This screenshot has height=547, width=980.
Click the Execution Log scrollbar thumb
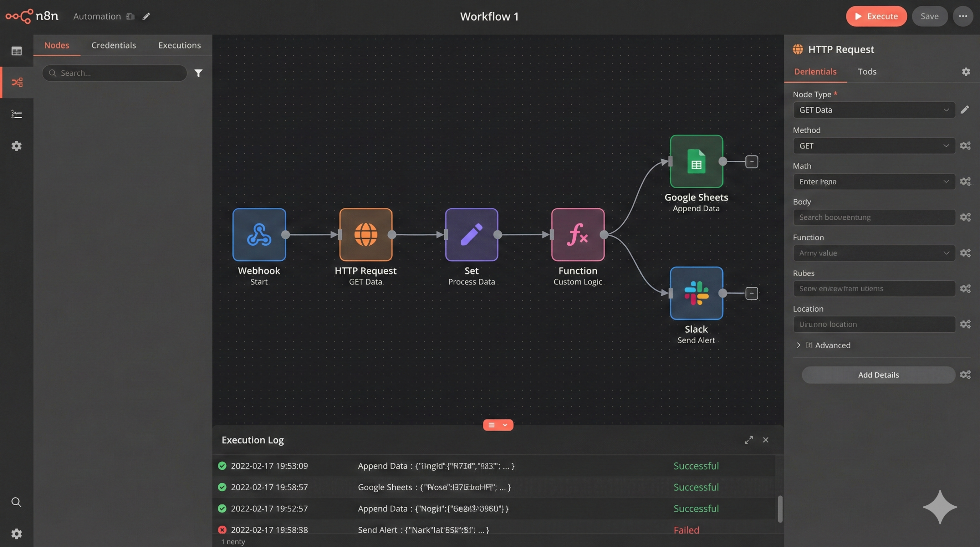tap(780, 509)
